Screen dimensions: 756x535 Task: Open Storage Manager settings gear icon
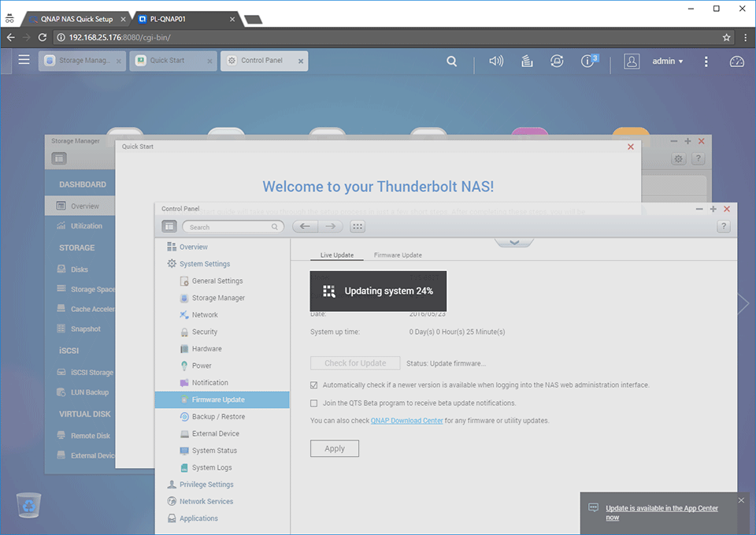[x=678, y=158]
